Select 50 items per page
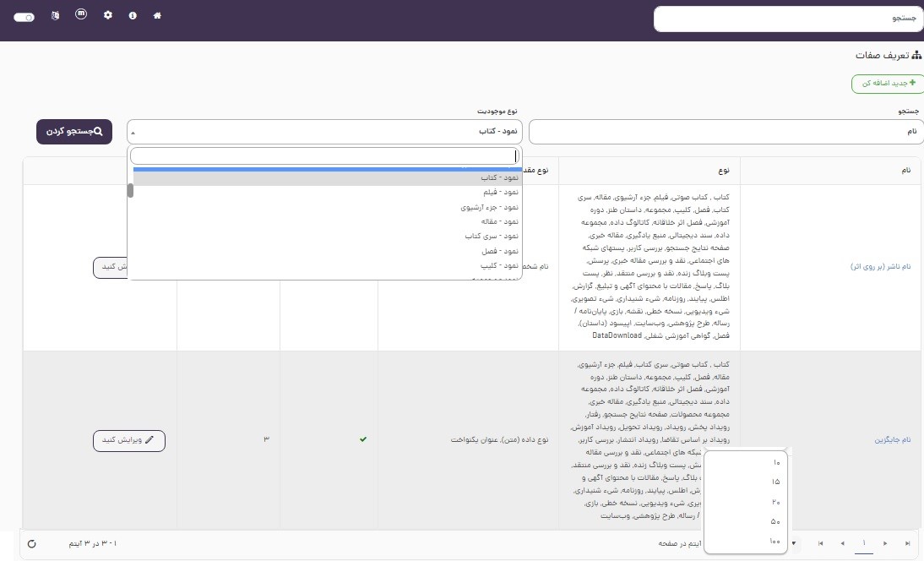The height and width of the screenshot is (561, 924). (775, 521)
